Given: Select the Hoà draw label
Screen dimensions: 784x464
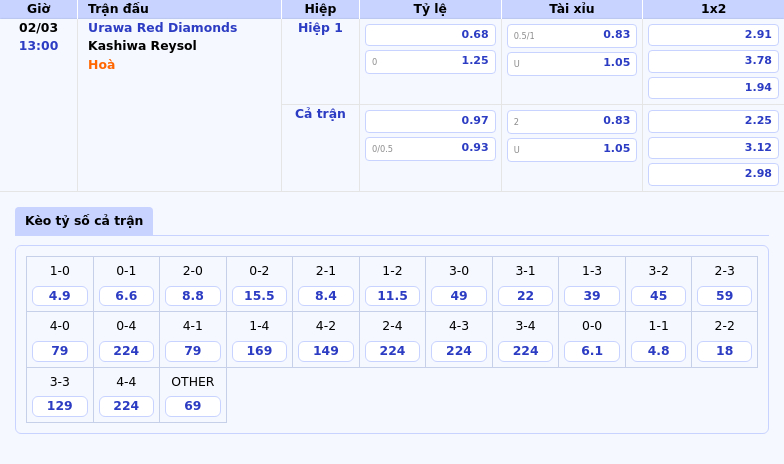Looking at the screenshot, I should tap(102, 64).
